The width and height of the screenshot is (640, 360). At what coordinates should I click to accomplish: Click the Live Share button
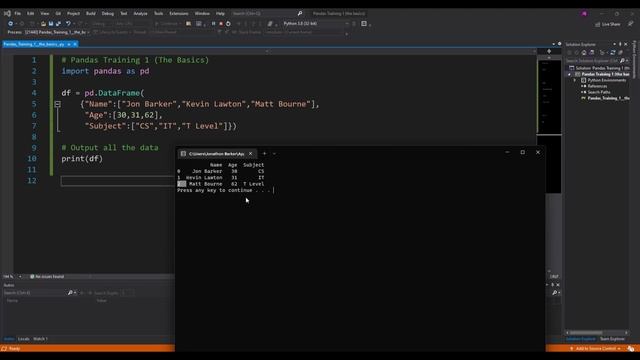pos(608,24)
